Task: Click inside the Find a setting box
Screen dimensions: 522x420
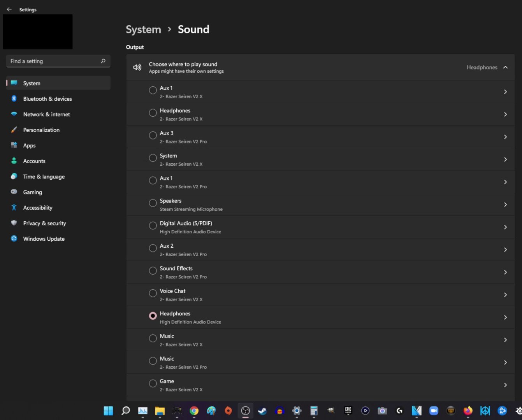Action: point(58,61)
